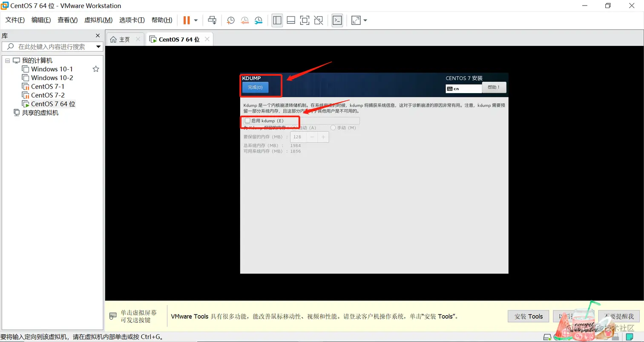Select the 手动 (M) radio option
Viewport: 644px width, 342px height.
point(333,128)
